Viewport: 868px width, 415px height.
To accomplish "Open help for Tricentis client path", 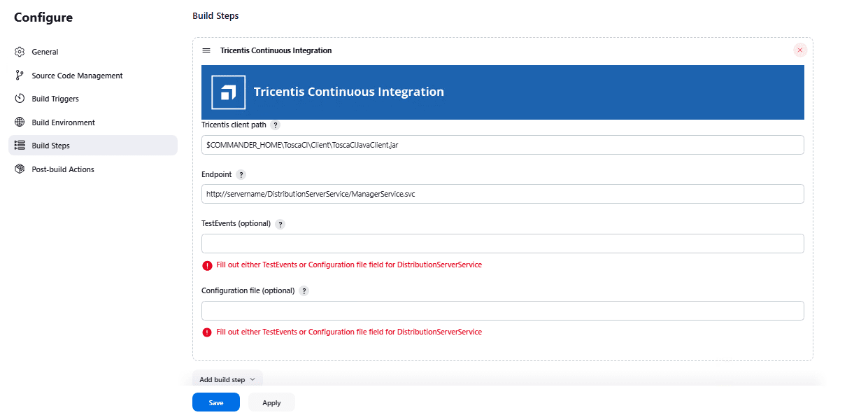I will 276,125.
